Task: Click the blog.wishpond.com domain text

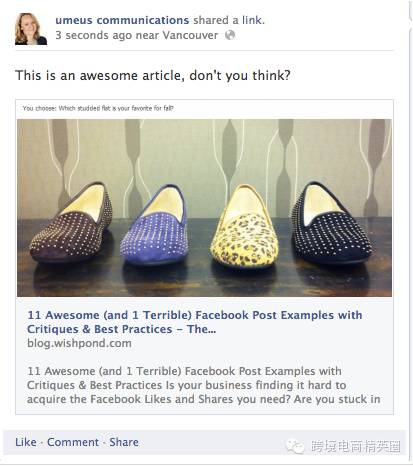Action: (x=79, y=343)
